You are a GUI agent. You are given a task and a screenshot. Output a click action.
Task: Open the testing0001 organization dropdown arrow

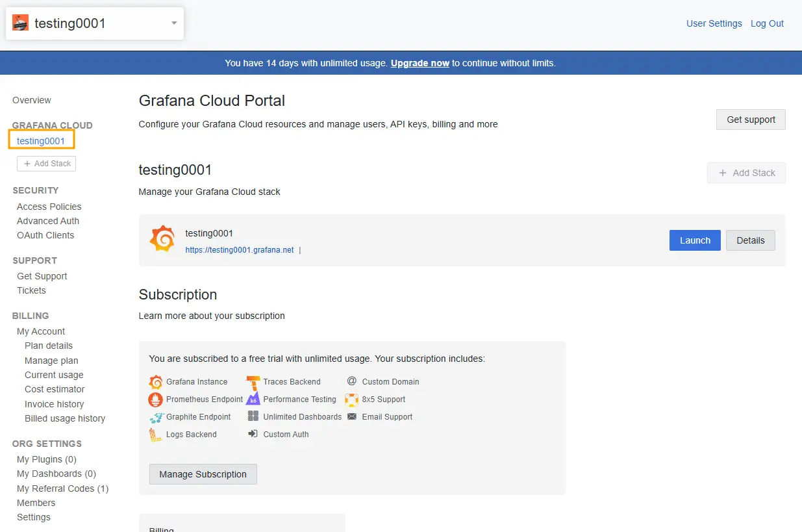click(174, 23)
